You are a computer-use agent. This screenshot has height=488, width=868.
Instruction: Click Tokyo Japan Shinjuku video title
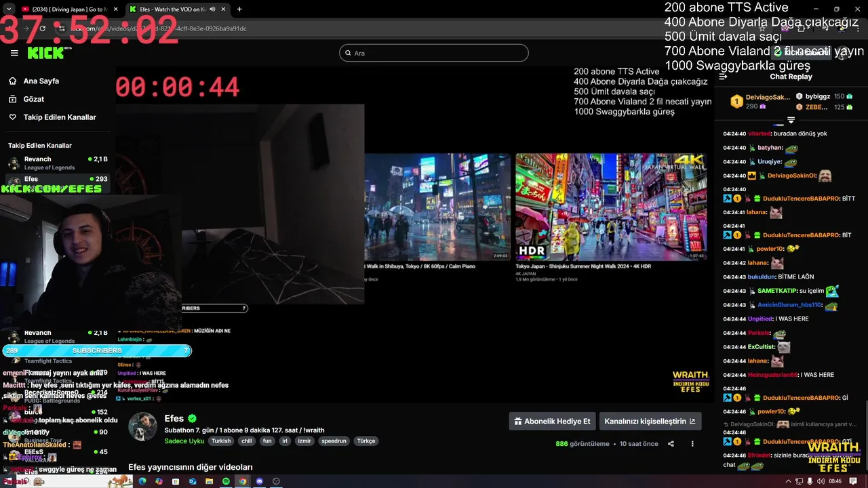pyautogui.click(x=583, y=266)
